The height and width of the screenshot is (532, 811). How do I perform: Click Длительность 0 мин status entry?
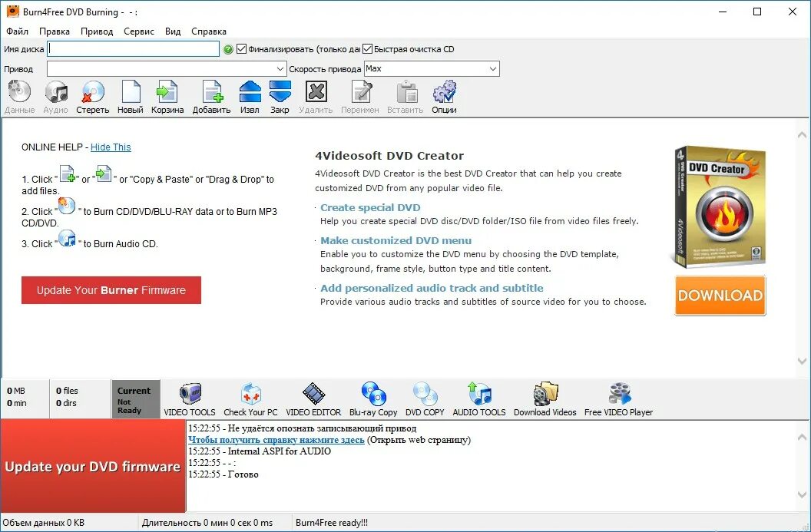pos(207,523)
